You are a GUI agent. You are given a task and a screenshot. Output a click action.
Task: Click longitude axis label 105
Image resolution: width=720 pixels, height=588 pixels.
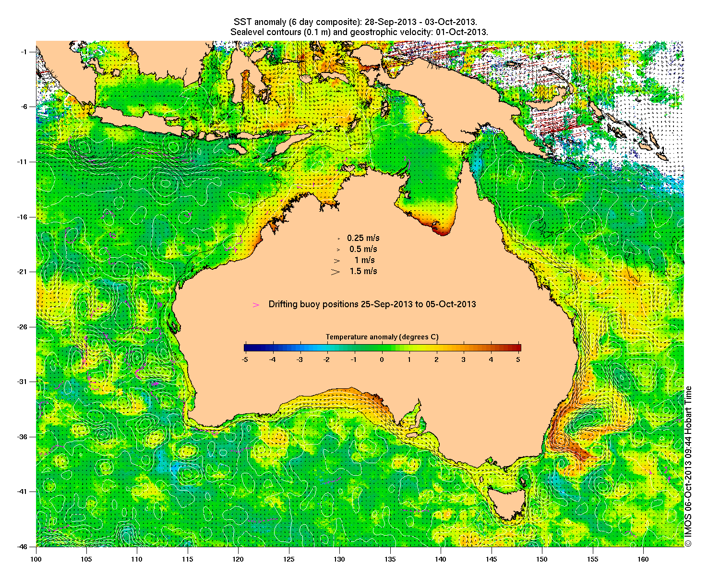click(86, 559)
